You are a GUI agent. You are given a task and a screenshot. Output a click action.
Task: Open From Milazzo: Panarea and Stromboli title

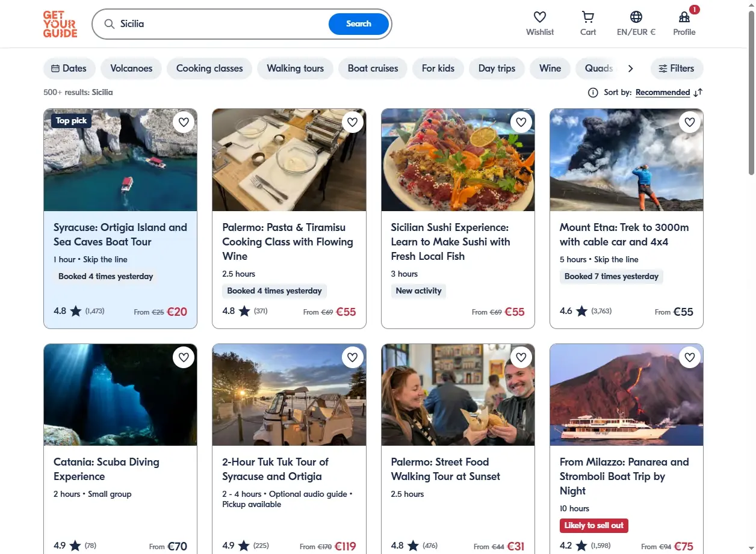[x=624, y=476]
